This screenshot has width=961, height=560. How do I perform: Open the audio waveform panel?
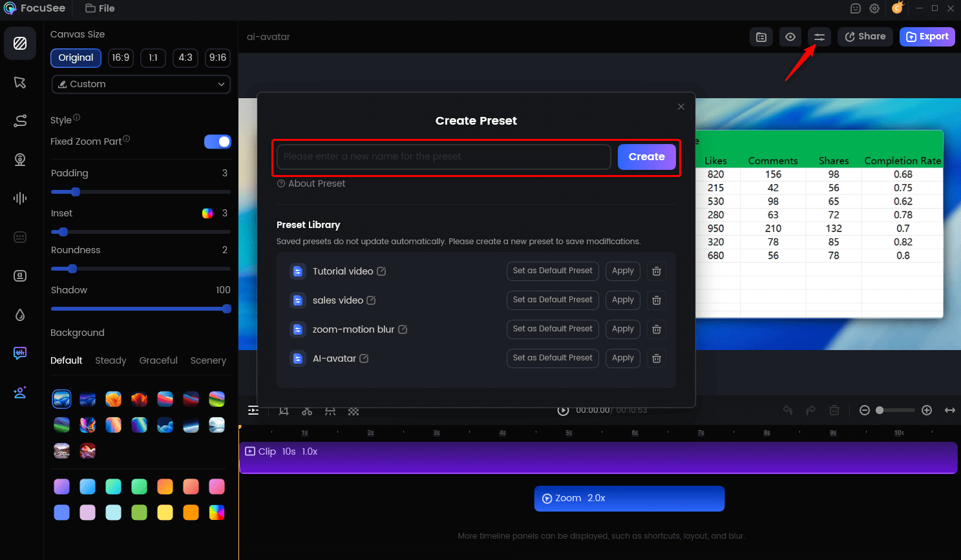coord(20,198)
